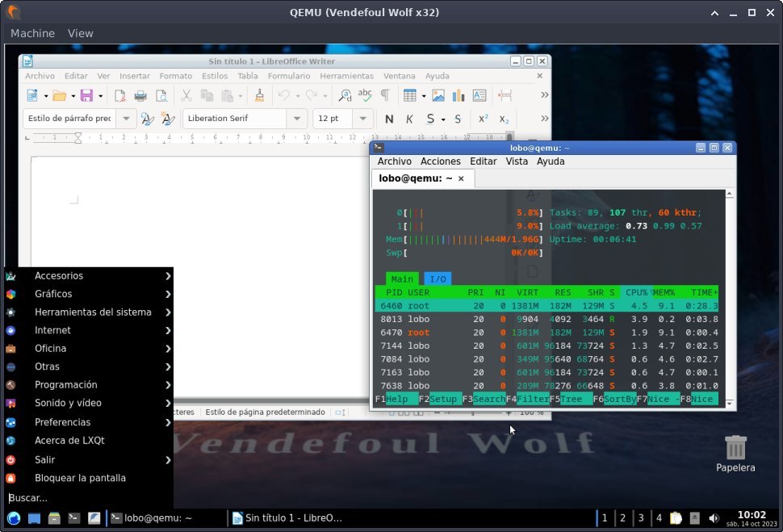Open the Writer Formato menu
The width and height of the screenshot is (783, 532).
click(176, 76)
